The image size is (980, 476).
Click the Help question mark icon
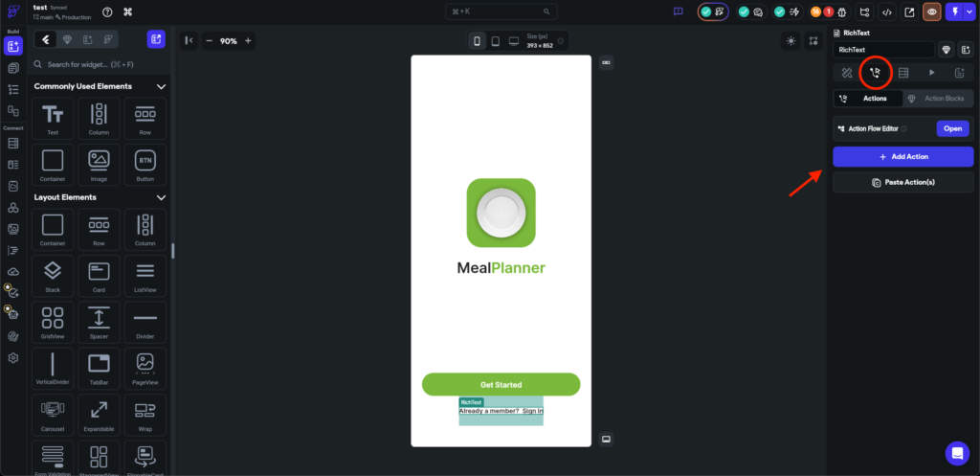(x=107, y=12)
